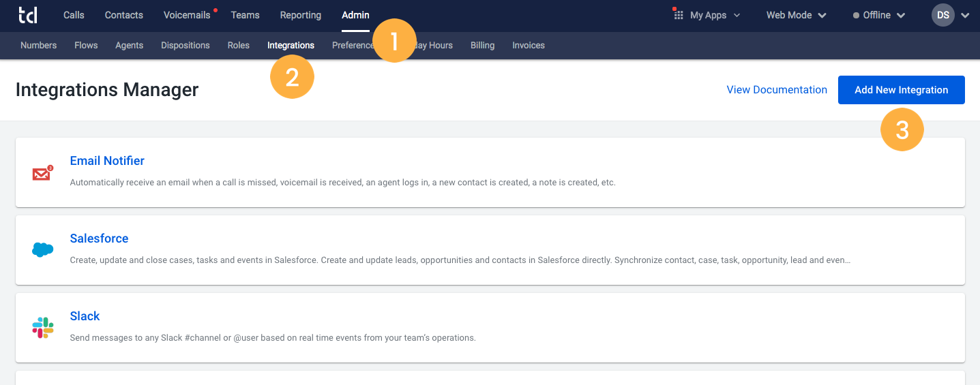Open the Salesforce integration title
The width and height of the screenshot is (980, 385).
(99, 238)
